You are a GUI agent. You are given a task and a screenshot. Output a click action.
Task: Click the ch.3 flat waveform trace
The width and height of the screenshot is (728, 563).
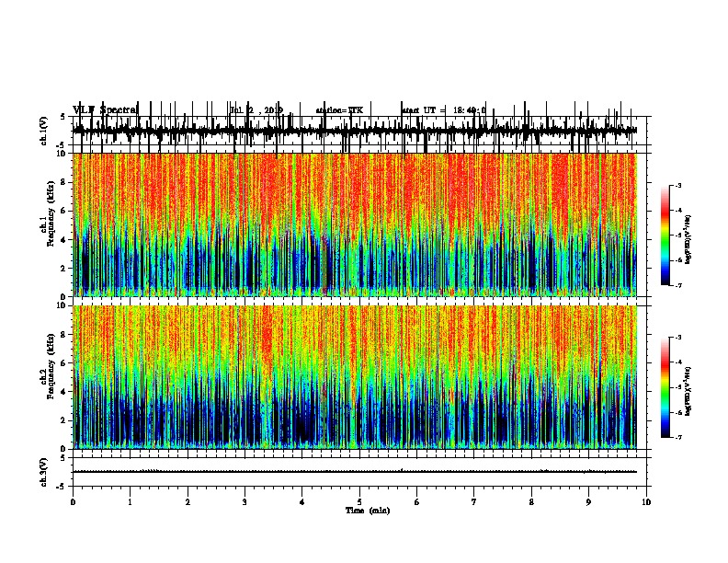click(x=355, y=472)
